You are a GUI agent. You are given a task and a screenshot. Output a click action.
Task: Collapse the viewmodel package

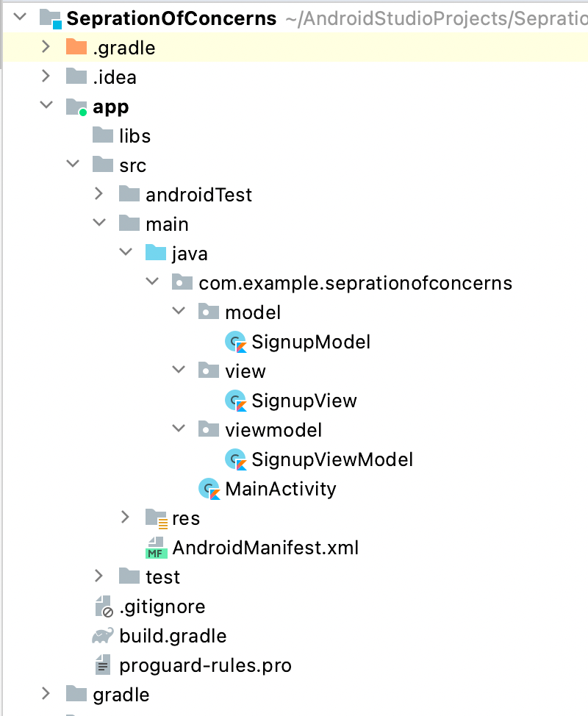click(x=179, y=429)
